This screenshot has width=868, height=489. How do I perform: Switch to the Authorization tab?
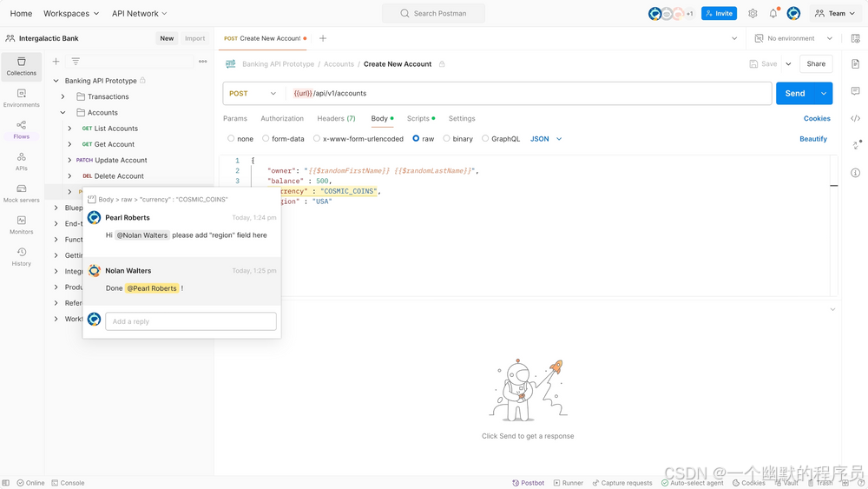282,118
